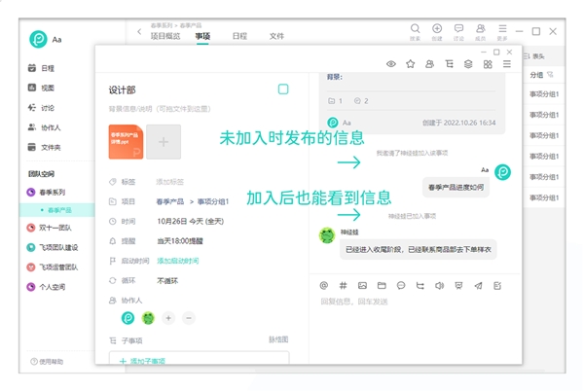Image resolution: width=584 pixels, height=392 pixels.
Task: Open the 春季系列产品 ppt attachment thumbnail
Action: point(127,141)
